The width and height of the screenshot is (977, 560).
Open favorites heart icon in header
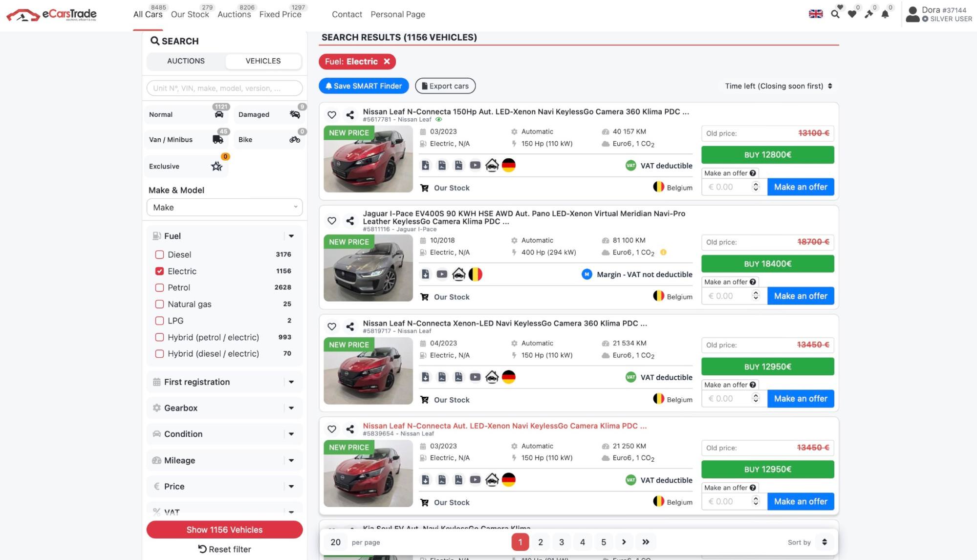click(x=852, y=14)
